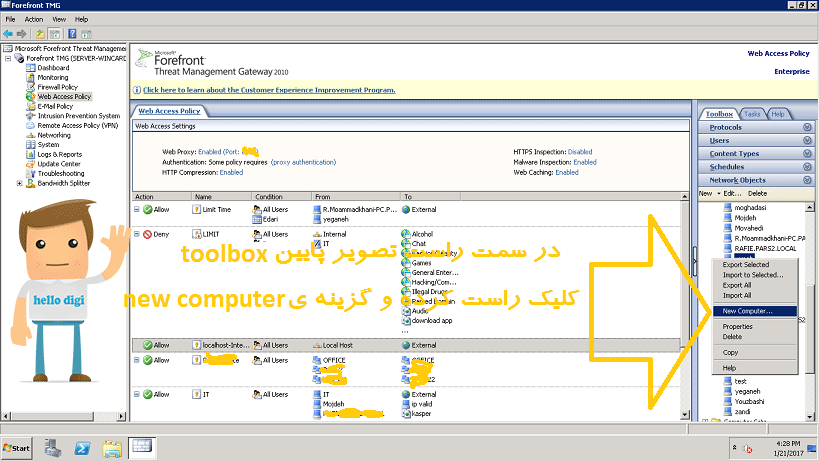Open Server Manager from the taskbar
This screenshot has height=461, width=819.
click(x=52, y=448)
